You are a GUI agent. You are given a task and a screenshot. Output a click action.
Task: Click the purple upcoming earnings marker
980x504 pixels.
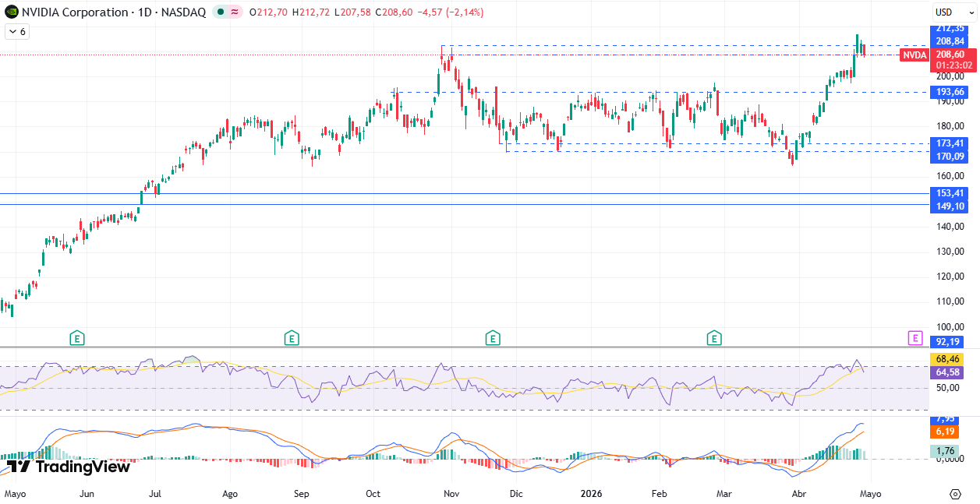point(915,338)
